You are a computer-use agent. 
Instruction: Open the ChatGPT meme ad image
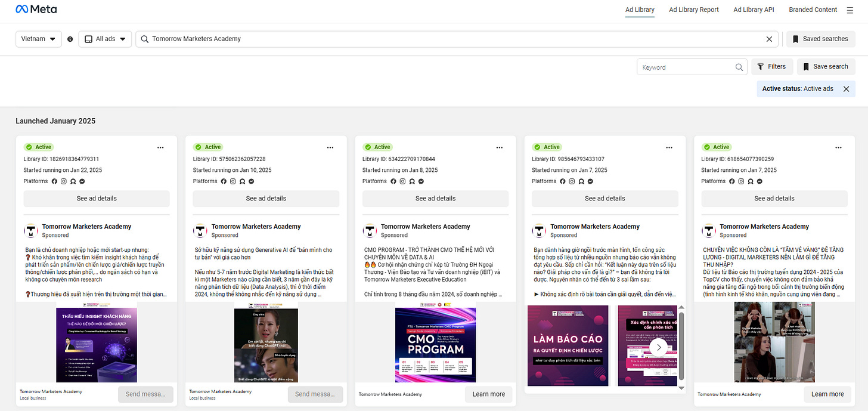point(266,342)
